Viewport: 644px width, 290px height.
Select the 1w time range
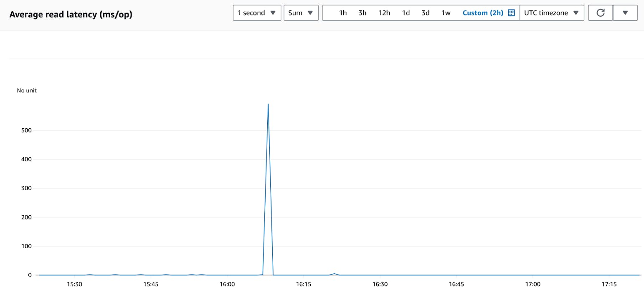pos(446,13)
